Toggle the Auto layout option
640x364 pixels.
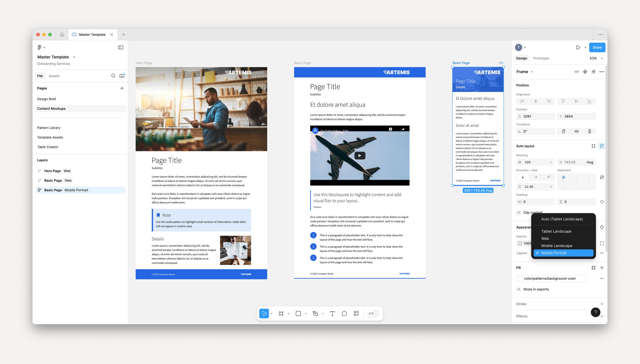pyautogui.click(x=602, y=146)
